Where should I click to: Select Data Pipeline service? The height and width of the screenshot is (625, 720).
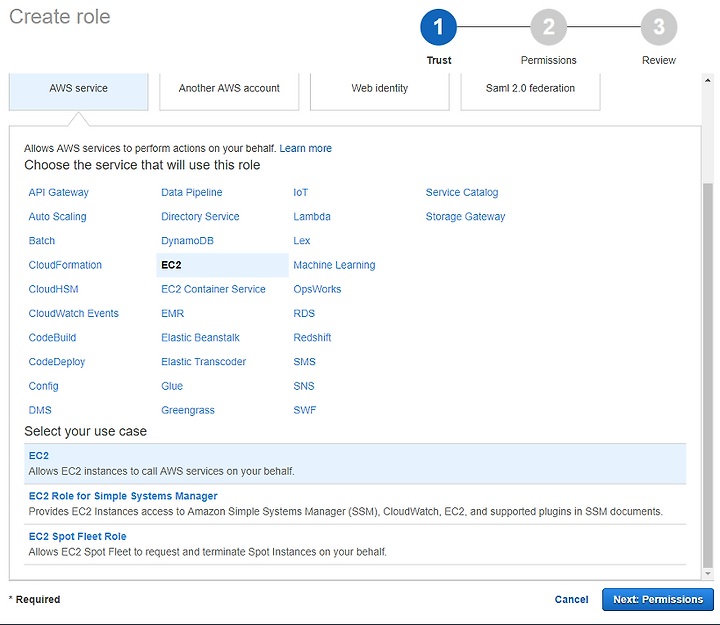coord(191,192)
